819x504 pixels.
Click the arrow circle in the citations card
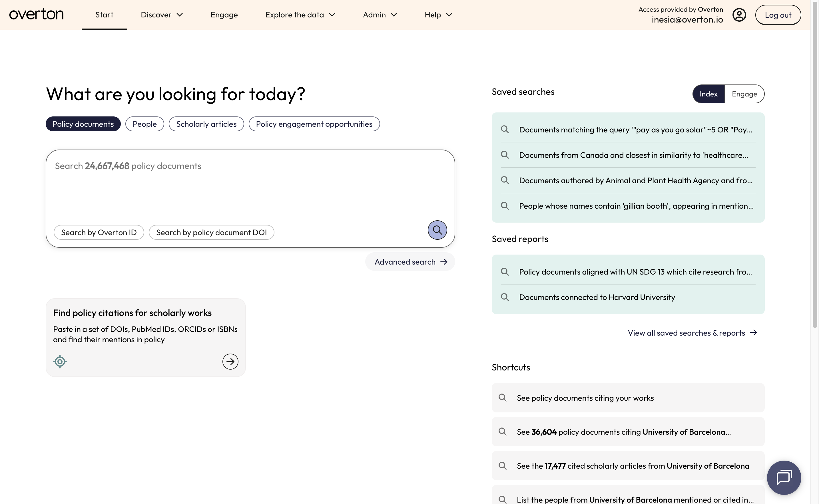coord(230,362)
